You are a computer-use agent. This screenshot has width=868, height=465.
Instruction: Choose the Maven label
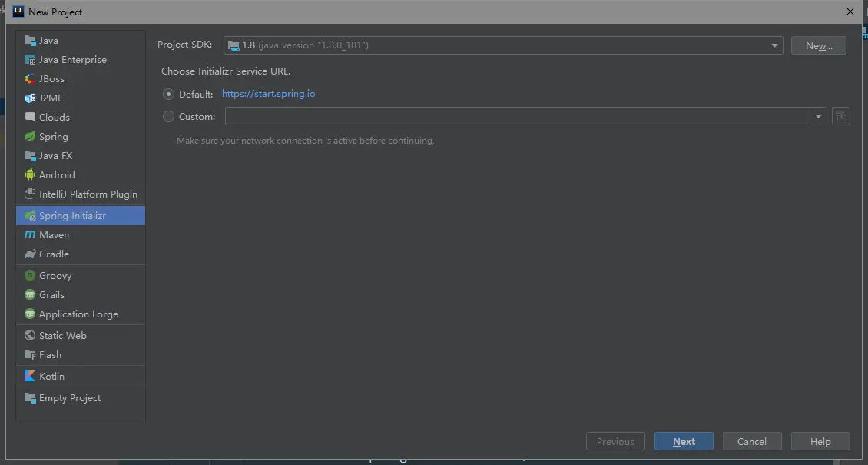[55, 234]
